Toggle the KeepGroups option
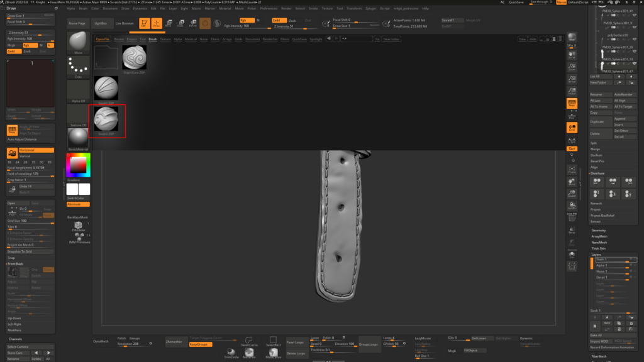The height and width of the screenshot is (362, 644). [201, 344]
